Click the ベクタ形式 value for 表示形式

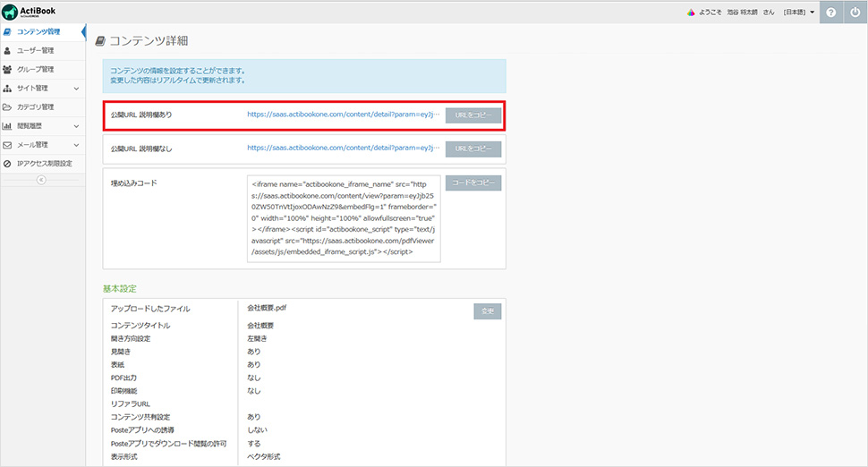pos(263,456)
